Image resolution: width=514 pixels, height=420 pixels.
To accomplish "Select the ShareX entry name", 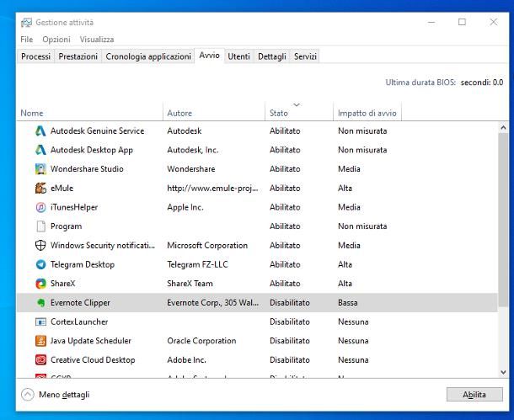I will click(63, 284).
